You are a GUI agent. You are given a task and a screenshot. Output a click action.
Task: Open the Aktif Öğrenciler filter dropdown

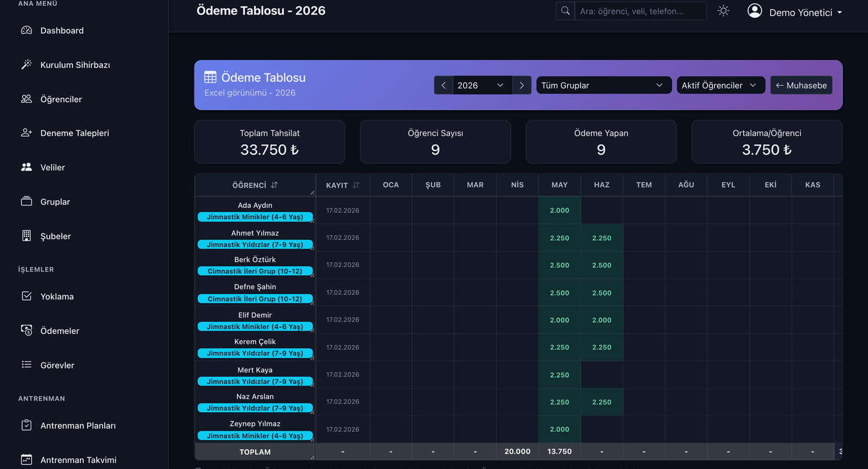tap(720, 85)
